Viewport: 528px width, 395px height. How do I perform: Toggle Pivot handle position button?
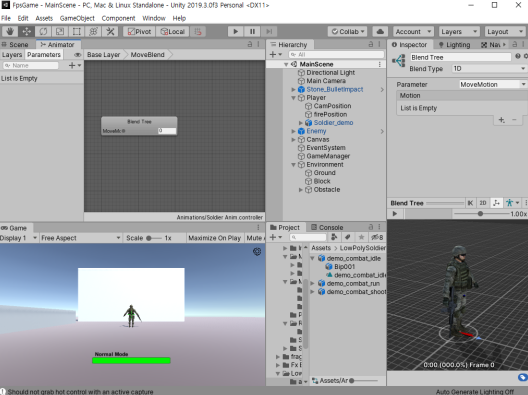pyautogui.click(x=139, y=32)
